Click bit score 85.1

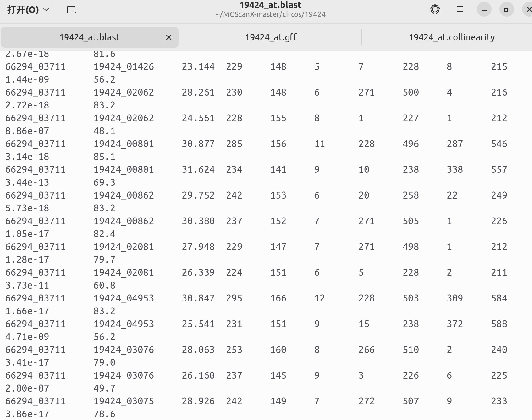(x=104, y=157)
